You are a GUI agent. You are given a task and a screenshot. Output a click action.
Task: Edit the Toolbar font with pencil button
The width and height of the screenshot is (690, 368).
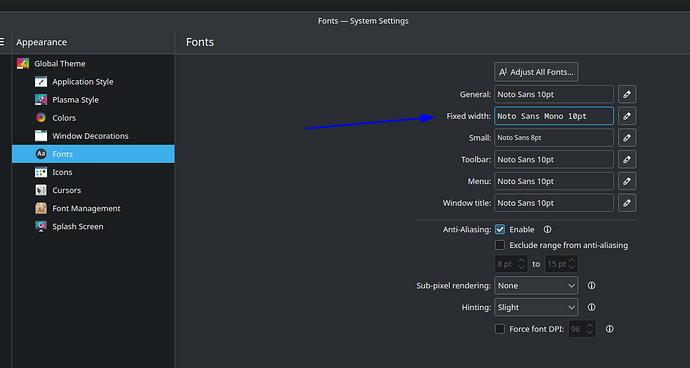coord(627,159)
